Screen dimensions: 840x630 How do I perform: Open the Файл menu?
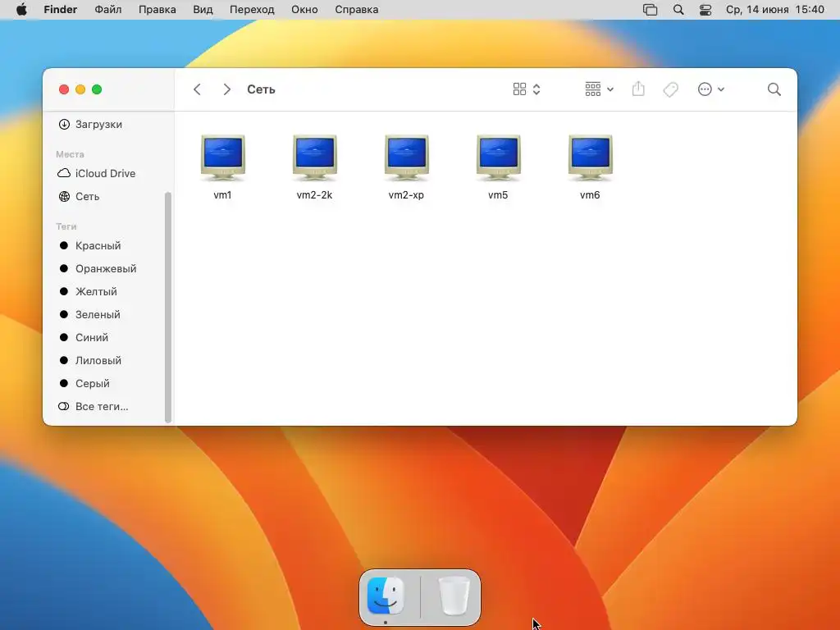(x=108, y=10)
